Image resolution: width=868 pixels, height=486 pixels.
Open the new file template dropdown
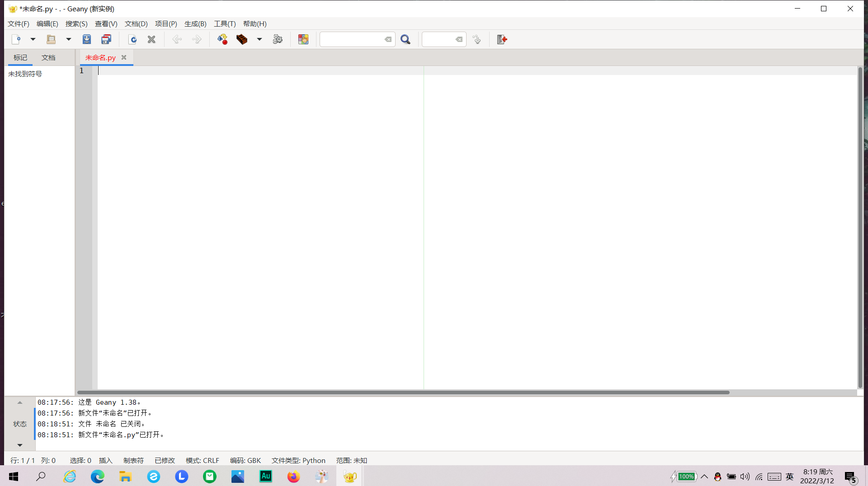coord(33,39)
